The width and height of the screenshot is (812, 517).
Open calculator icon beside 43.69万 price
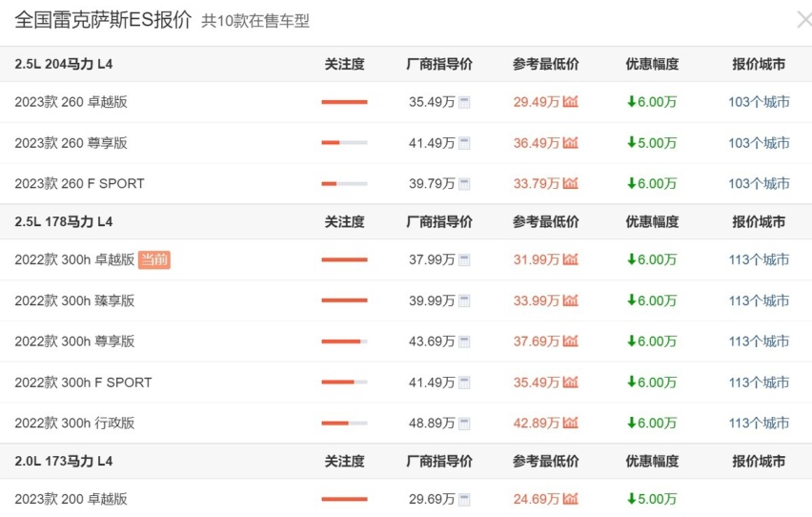(464, 341)
